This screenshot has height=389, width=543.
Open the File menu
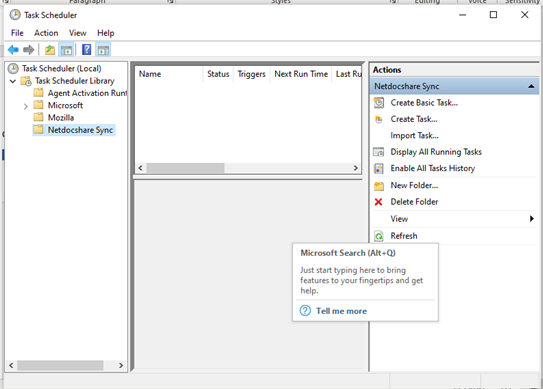tap(17, 33)
